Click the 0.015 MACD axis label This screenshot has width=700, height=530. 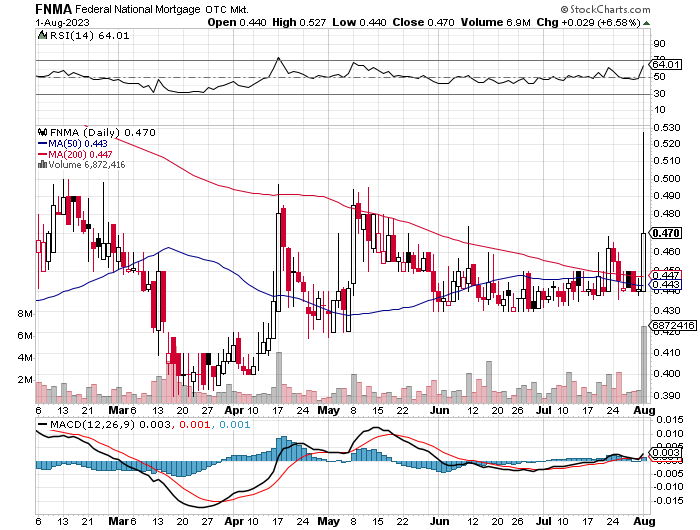(670, 420)
